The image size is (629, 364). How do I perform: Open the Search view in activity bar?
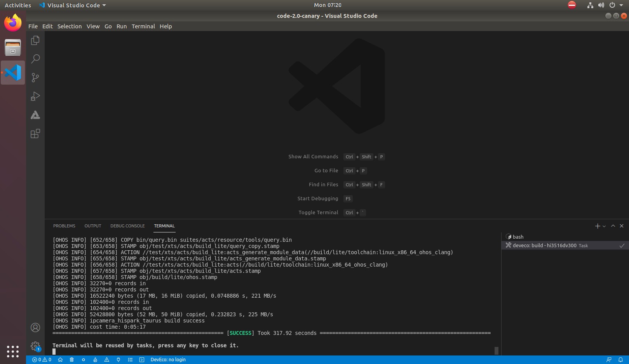click(35, 59)
